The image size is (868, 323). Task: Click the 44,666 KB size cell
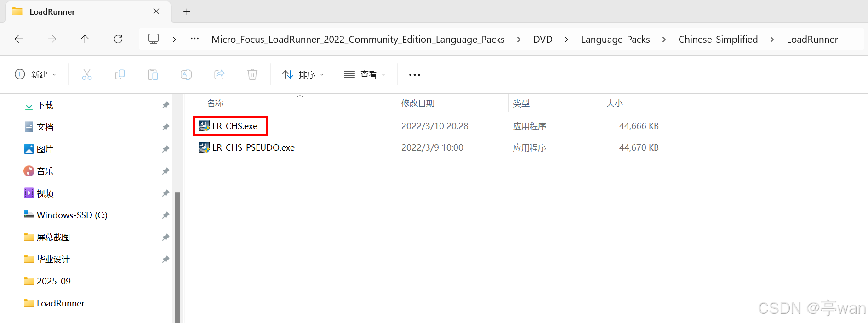click(x=639, y=126)
